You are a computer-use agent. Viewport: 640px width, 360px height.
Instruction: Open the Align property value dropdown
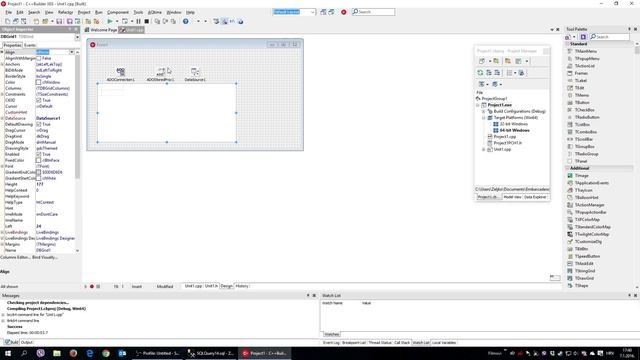(x=72, y=52)
